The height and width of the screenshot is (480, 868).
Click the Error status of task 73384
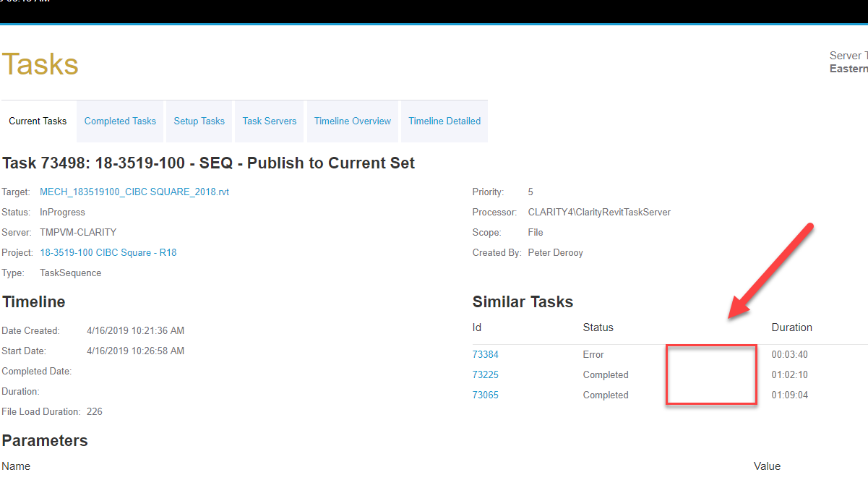tap(593, 354)
